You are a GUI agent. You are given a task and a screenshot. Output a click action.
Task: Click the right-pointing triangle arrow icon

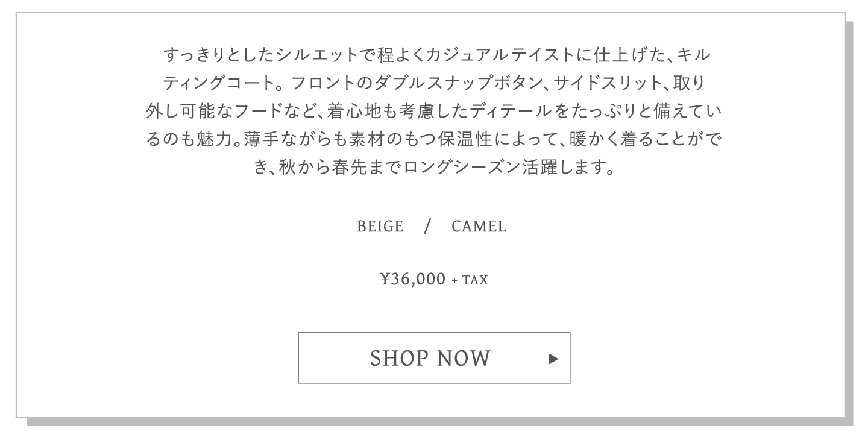point(553,359)
